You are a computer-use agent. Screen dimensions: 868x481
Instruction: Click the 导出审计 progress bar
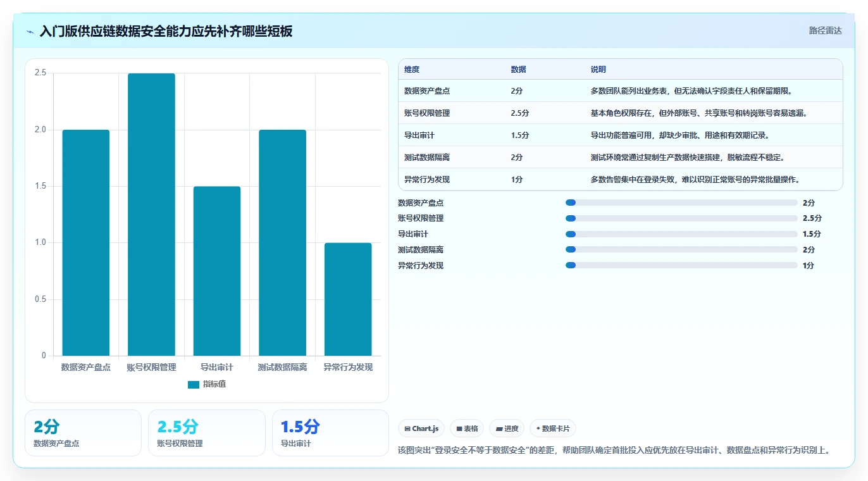click(x=681, y=234)
